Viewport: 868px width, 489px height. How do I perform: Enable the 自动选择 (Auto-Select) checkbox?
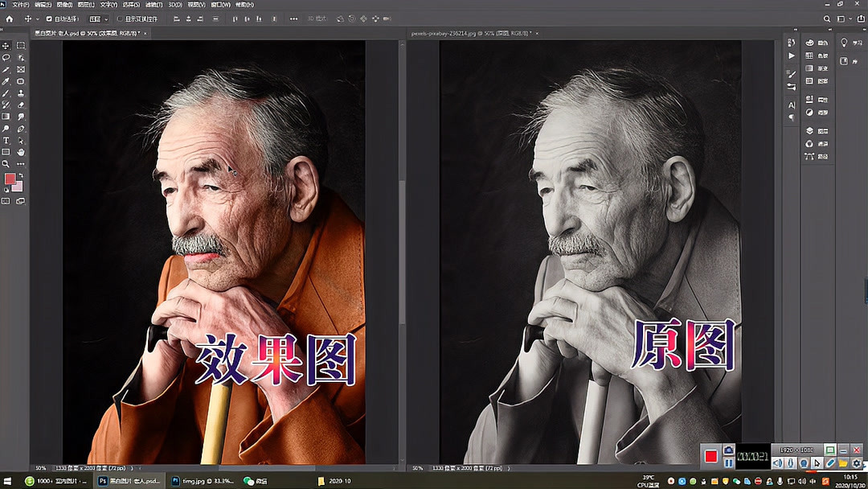point(49,18)
